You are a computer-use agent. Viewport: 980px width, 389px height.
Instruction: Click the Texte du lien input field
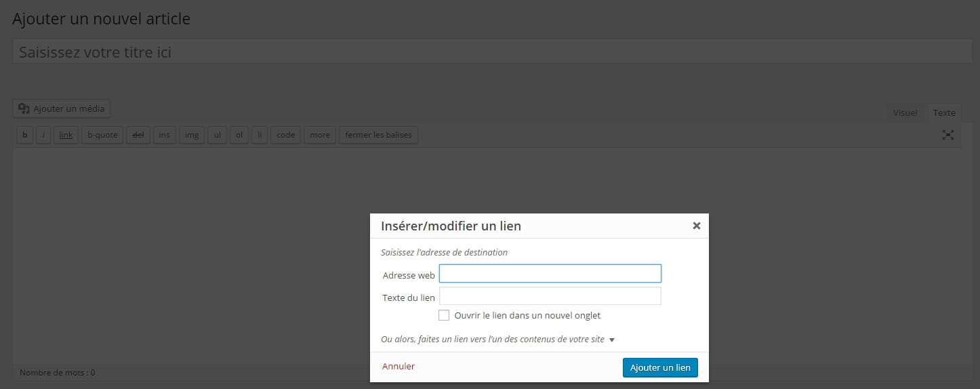[550, 296]
